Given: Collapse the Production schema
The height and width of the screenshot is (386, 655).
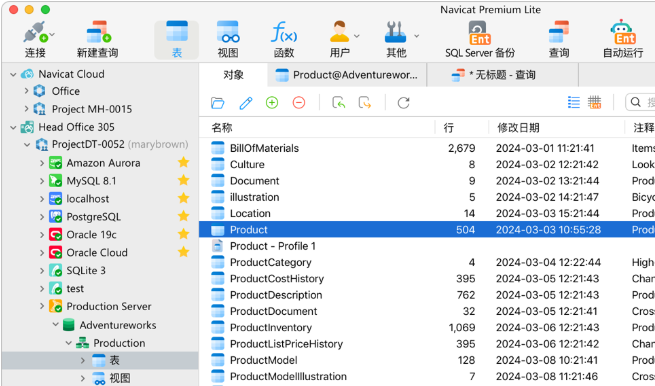Looking at the screenshot, I should pos(69,343).
